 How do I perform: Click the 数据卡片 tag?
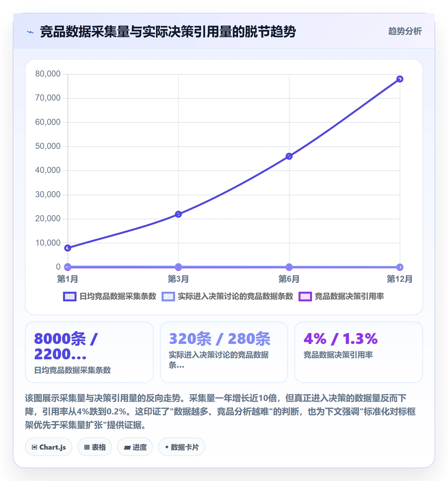(x=182, y=447)
